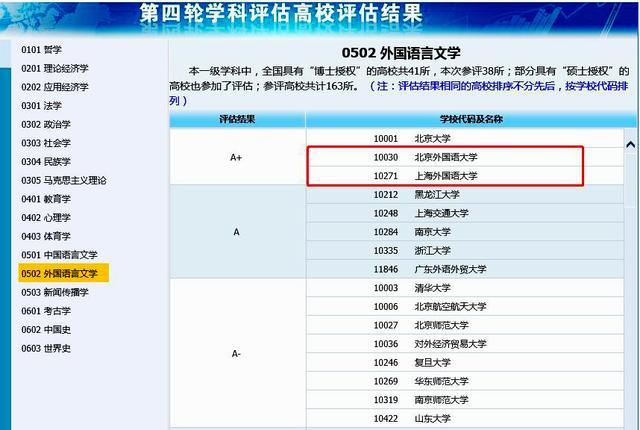
Task: Click the A+ rating cell
Action: pyautogui.click(x=237, y=157)
